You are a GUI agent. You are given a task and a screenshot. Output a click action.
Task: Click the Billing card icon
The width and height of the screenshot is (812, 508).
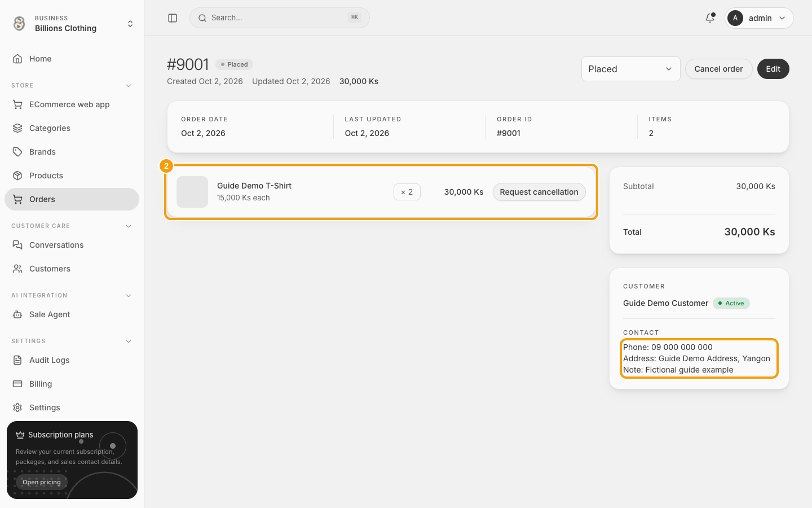click(17, 384)
